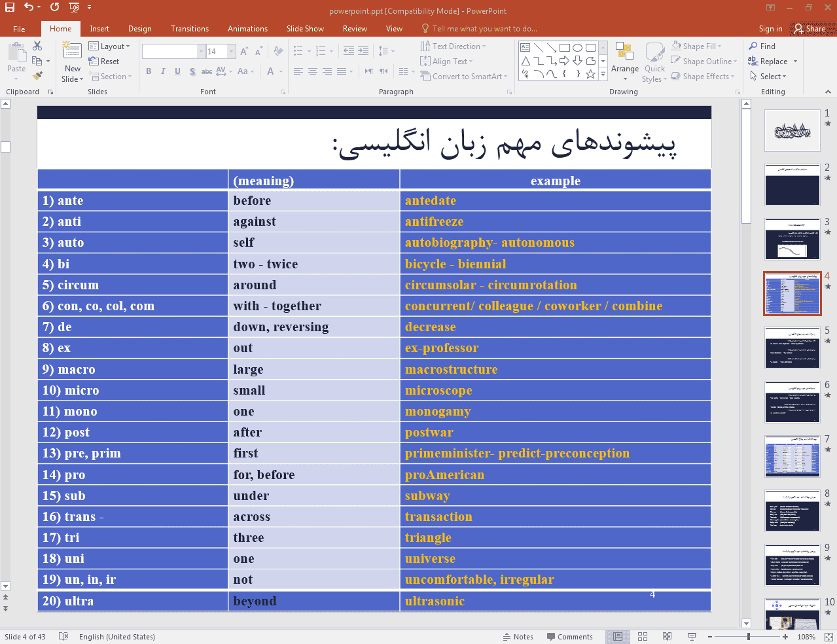The width and height of the screenshot is (837, 644).
Task: Open Text Direction dropdown
Action: pos(453,46)
